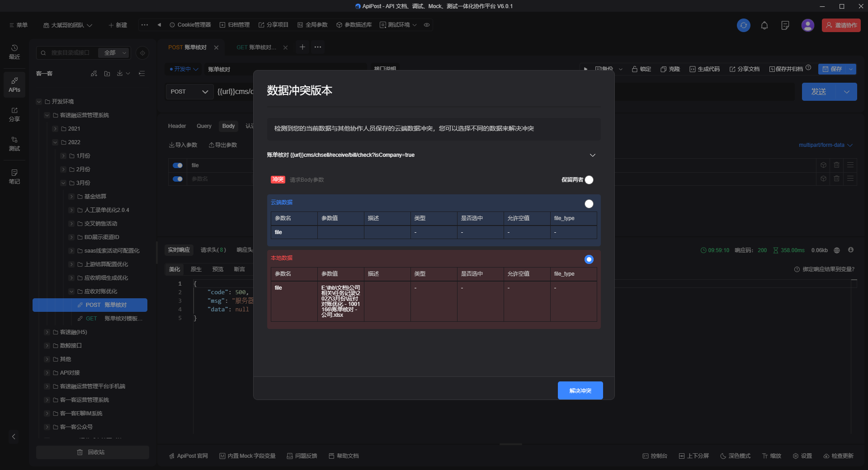The width and height of the screenshot is (868, 470).
Task: Open top toolbar more ellipsis menu
Action: [144, 25]
